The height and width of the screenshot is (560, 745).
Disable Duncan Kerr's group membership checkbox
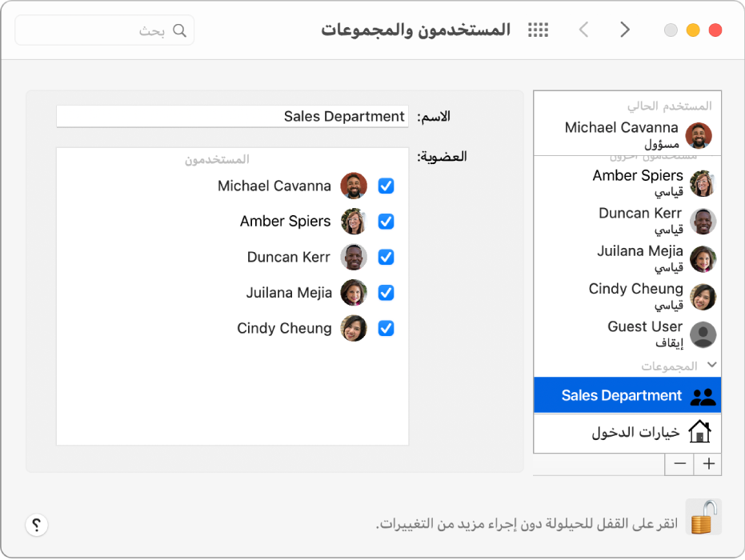(x=386, y=257)
